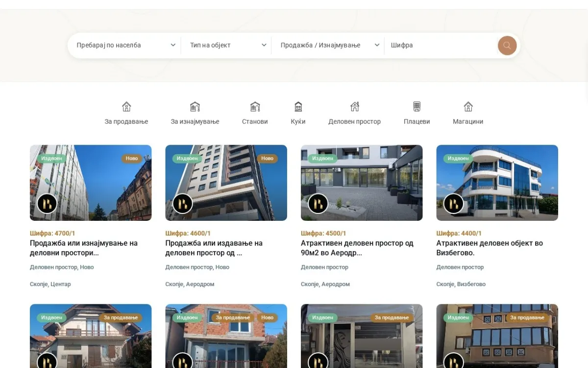Click the Шифра: 4700/1 code text

click(52, 234)
